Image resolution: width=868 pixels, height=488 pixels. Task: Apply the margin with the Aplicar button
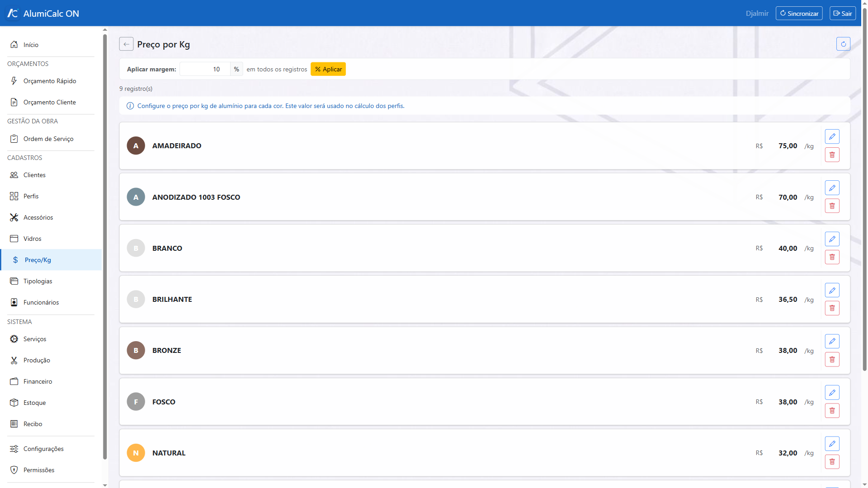coord(328,69)
